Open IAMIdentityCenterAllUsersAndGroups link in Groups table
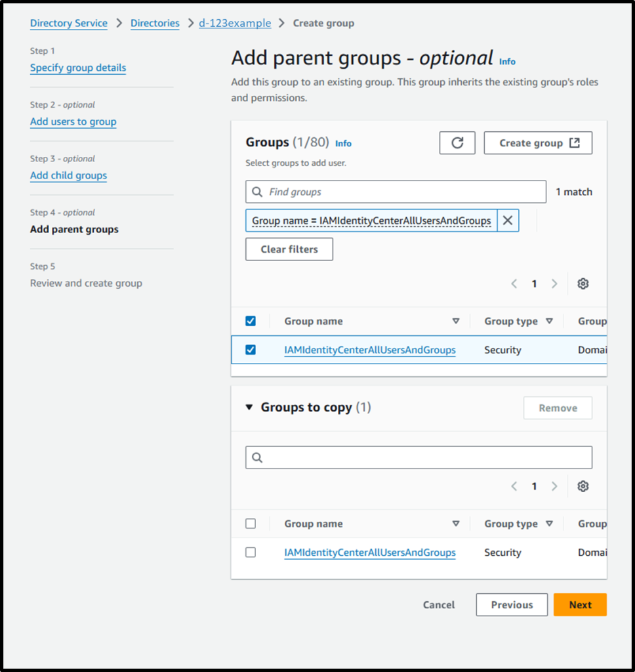Screen dimensions: 635x672 [370, 350]
